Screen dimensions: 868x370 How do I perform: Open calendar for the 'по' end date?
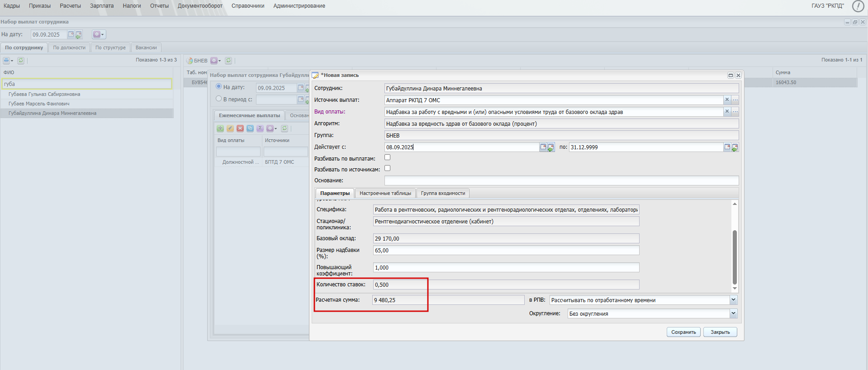coord(727,147)
